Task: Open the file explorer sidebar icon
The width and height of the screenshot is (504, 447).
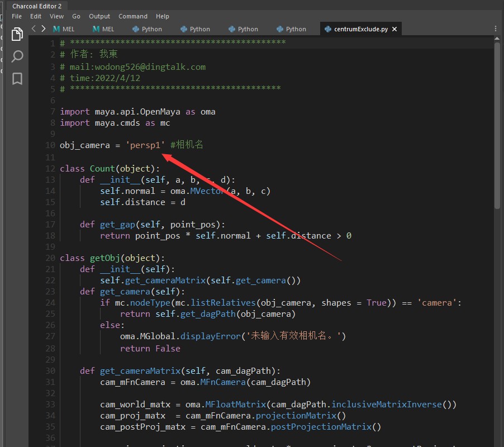Action: 17,34
